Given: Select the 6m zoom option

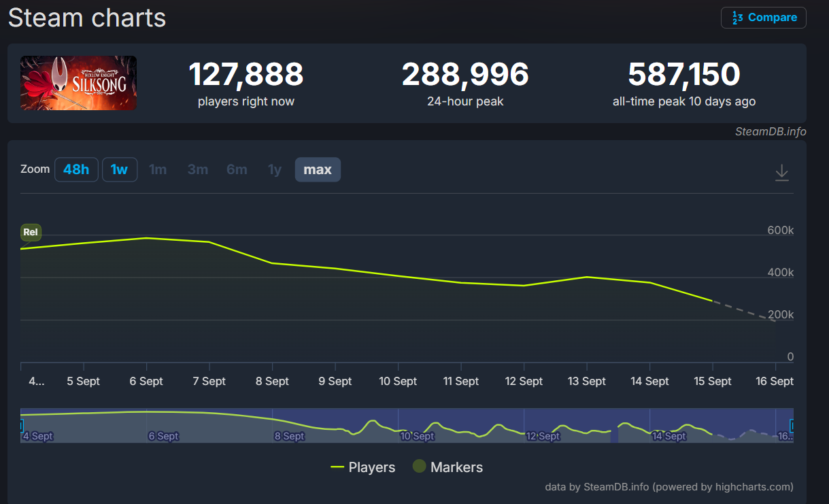Looking at the screenshot, I should 237,169.
